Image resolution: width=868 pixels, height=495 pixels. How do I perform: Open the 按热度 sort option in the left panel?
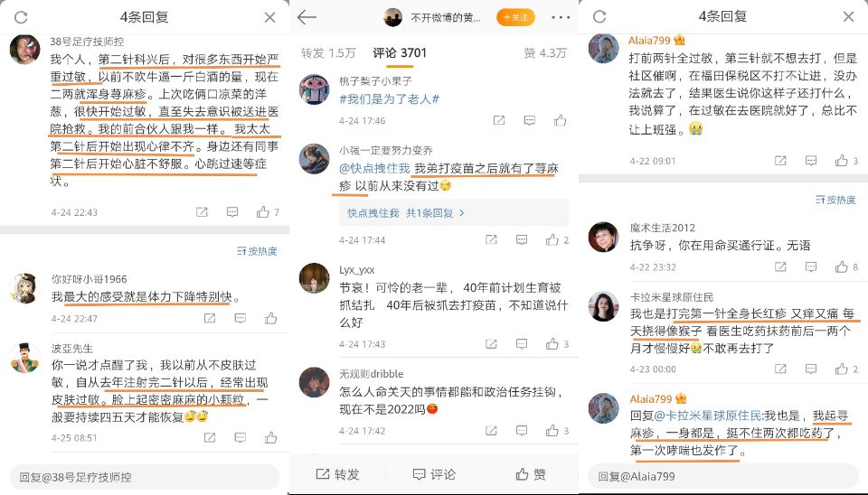coord(257,251)
